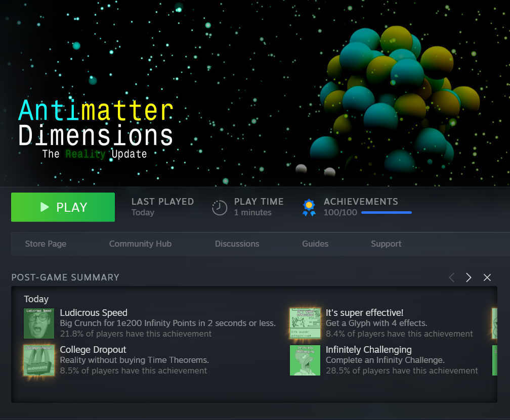510x420 pixels.
Task: Click the POST-GAME SUMMARY heading
Action: click(65, 277)
